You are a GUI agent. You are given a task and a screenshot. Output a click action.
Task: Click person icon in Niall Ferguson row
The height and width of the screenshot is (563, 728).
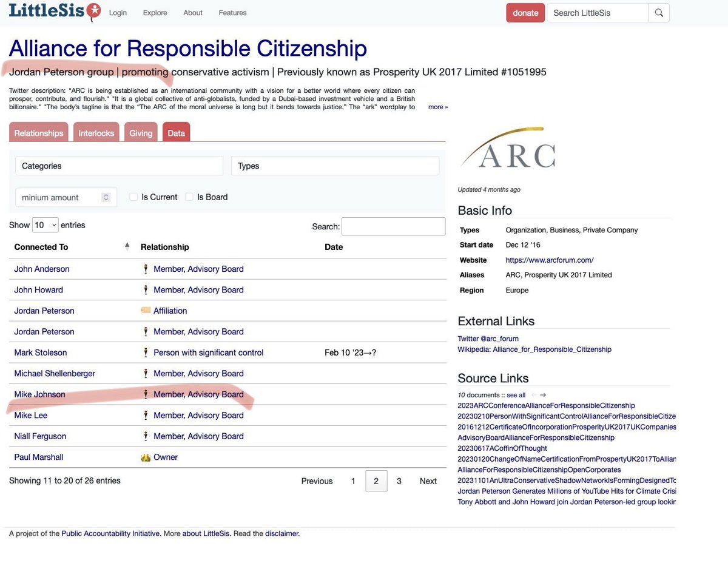click(x=146, y=436)
